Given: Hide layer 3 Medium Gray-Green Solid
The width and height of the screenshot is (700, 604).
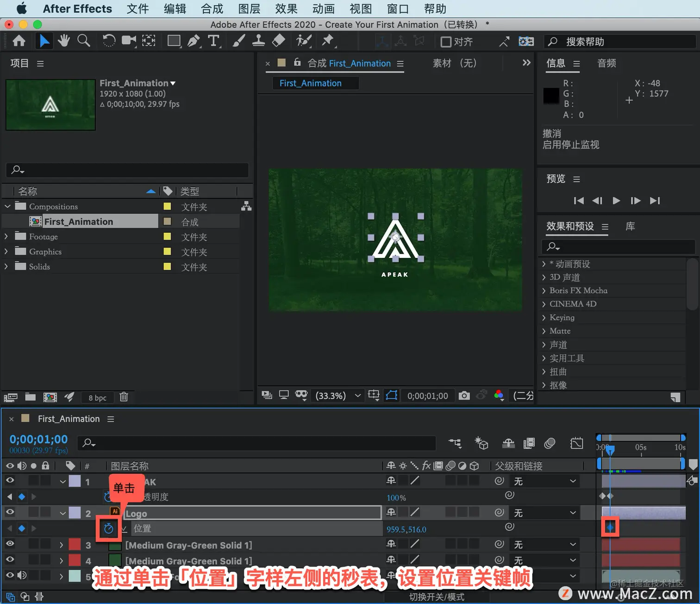Looking at the screenshot, I should pos(10,544).
